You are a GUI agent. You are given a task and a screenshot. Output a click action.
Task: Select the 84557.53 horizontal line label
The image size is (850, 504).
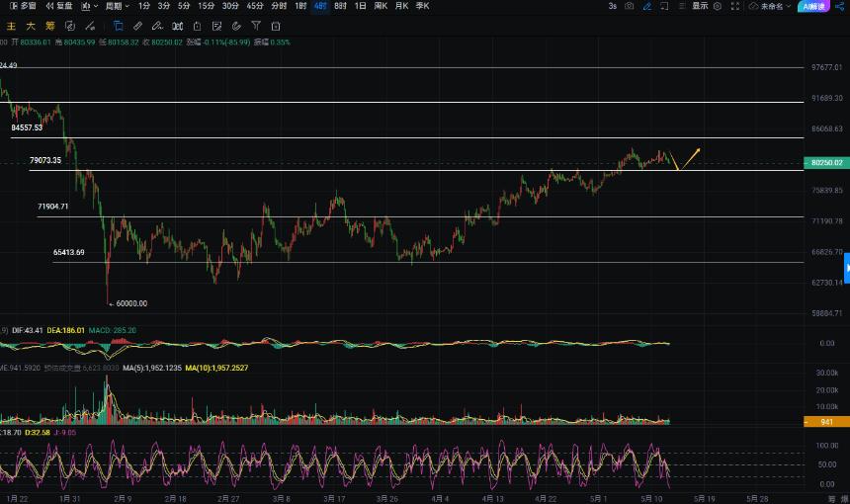click(27, 127)
